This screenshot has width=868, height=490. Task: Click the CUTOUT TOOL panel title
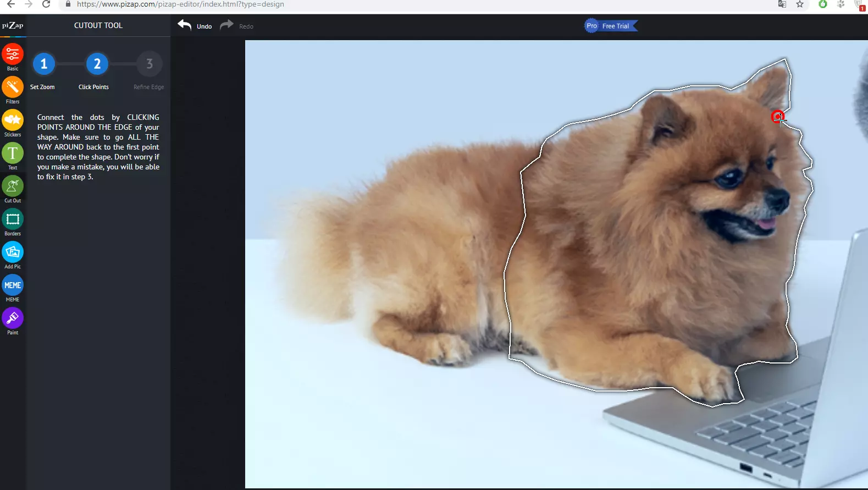click(98, 25)
